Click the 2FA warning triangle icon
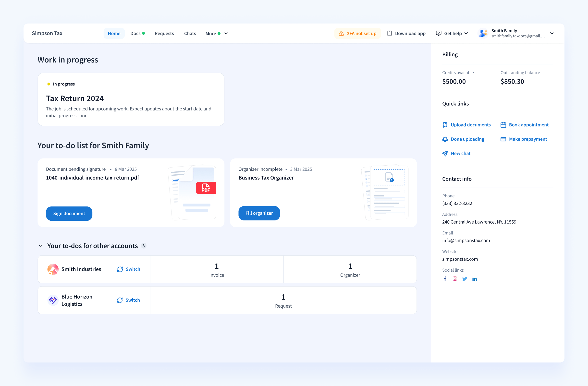Screen dimensions: 588x386 [x=341, y=33]
